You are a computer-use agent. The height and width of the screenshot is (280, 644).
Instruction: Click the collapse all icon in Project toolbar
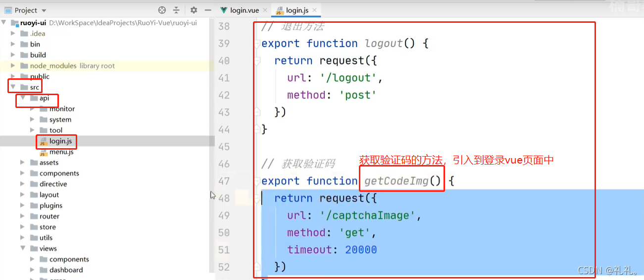(176, 10)
